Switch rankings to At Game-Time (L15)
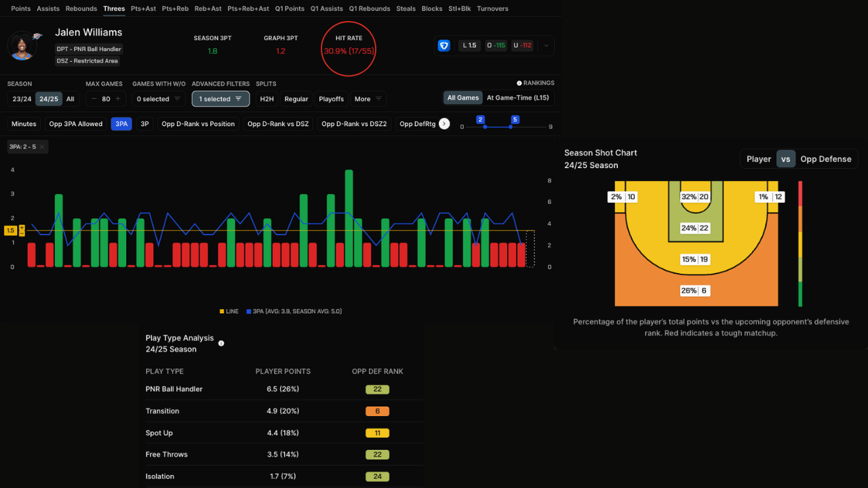The width and height of the screenshot is (868, 488). pos(517,98)
